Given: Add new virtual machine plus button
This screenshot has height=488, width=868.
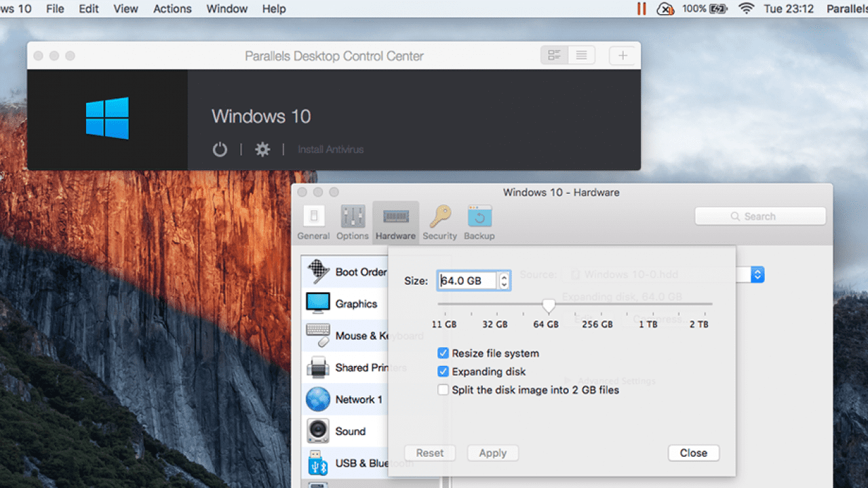Looking at the screenshot, I should (623, 56).
